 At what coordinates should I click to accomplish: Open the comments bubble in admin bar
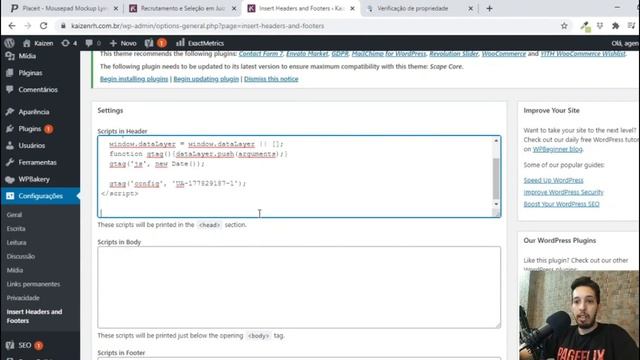[x=93, y=43]
